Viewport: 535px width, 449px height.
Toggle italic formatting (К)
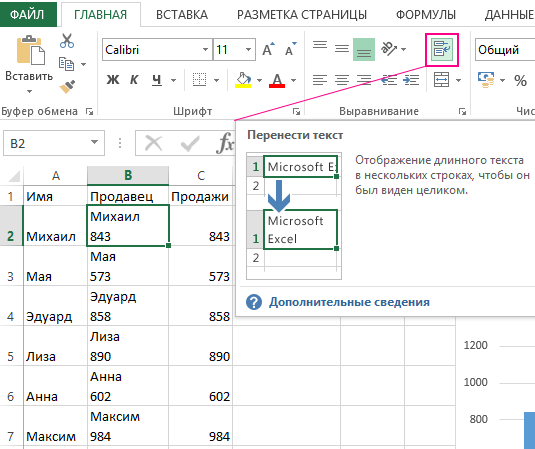(134, 80)
